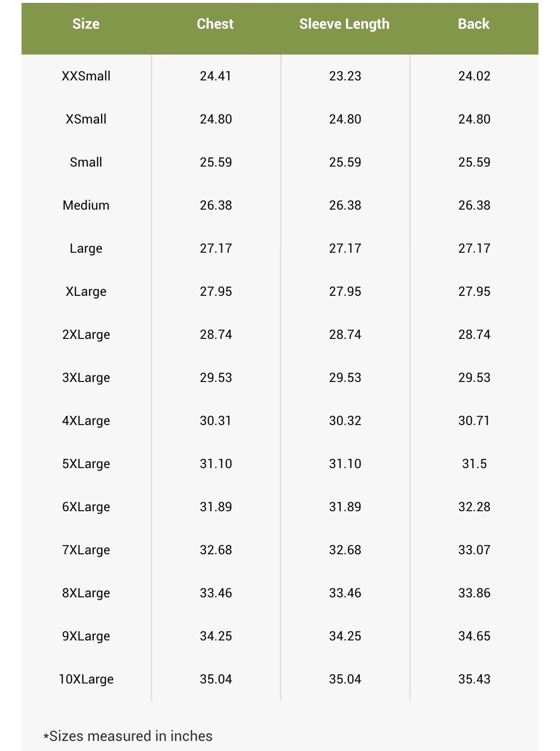Click the XXSmall chest value 24.41
The height and width of the screenshot is (751, 560).
215,76
